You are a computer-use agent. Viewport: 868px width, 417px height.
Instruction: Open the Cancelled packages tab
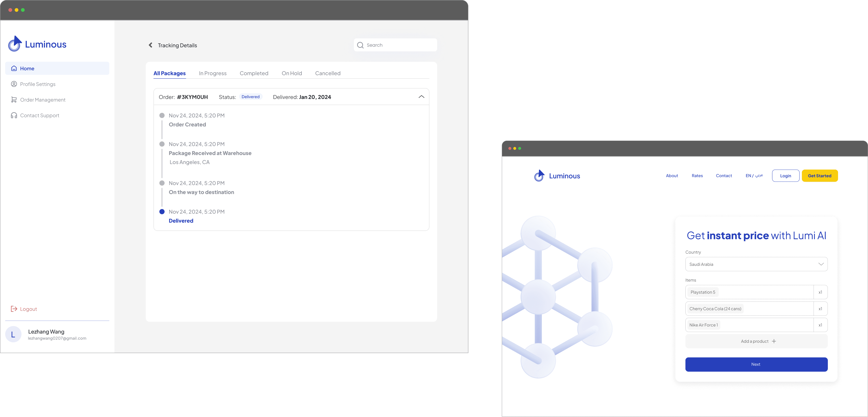click(327, 73)
